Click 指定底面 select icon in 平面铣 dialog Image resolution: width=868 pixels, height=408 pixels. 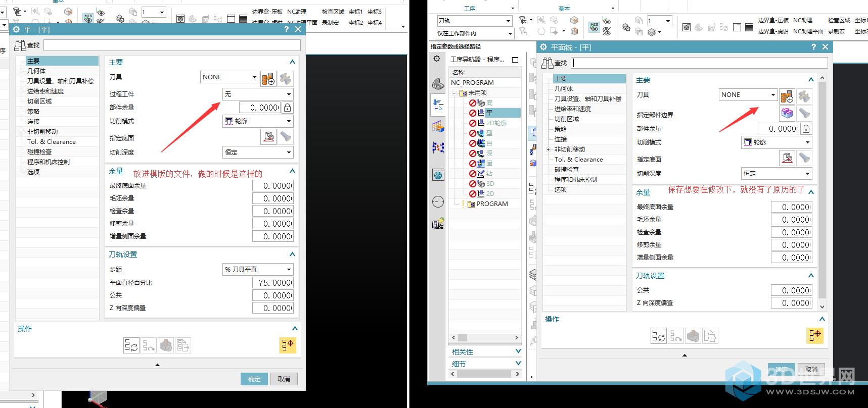(787, 158)
